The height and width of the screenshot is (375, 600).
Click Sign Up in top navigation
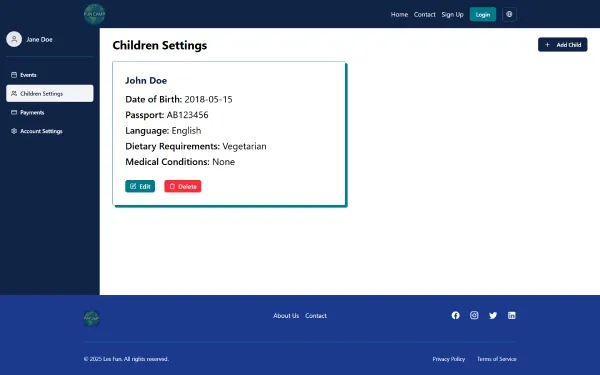pos(452,15)
